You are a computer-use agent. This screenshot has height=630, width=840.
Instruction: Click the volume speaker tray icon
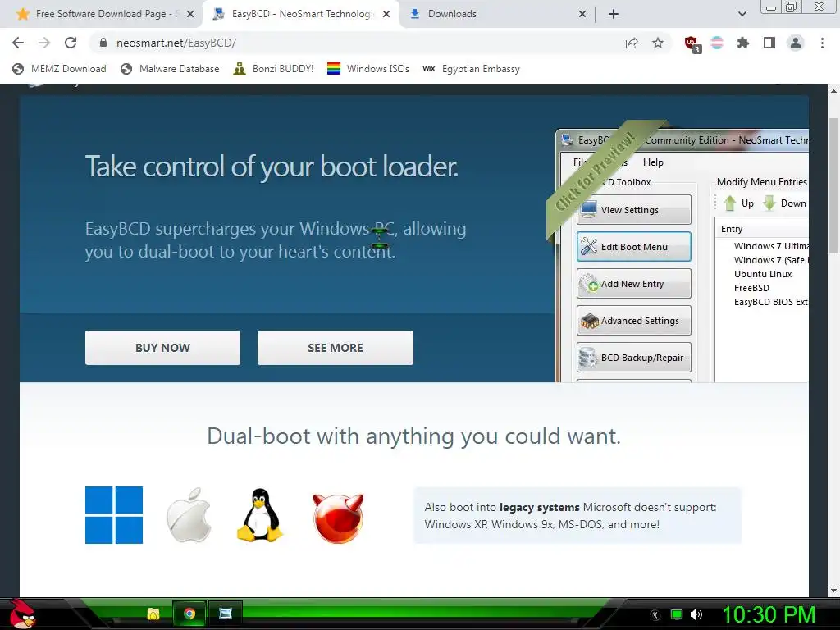coord(696,614)
